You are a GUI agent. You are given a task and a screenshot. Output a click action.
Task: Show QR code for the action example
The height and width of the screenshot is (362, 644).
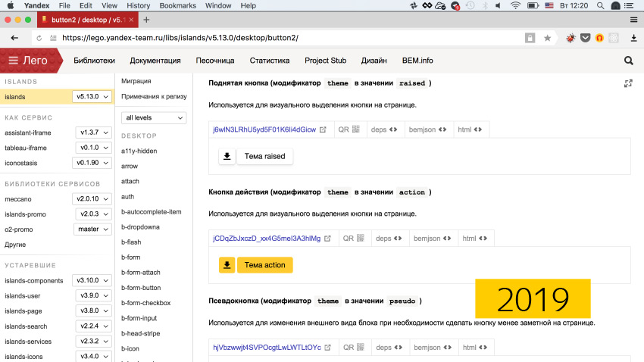(354, 239)
